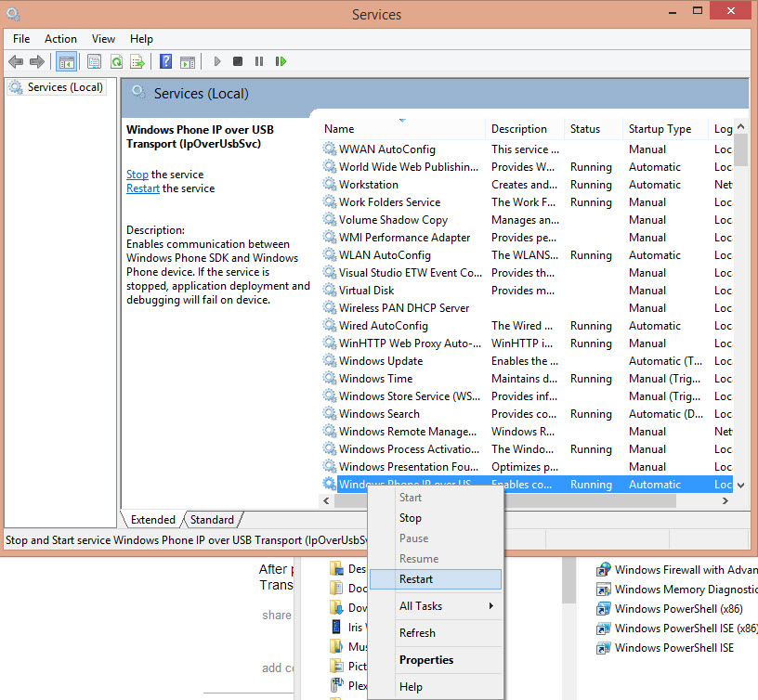Screen dimensions: 758x700
Task: Open the toolbar Properties sheet icon
Action: 94,61
